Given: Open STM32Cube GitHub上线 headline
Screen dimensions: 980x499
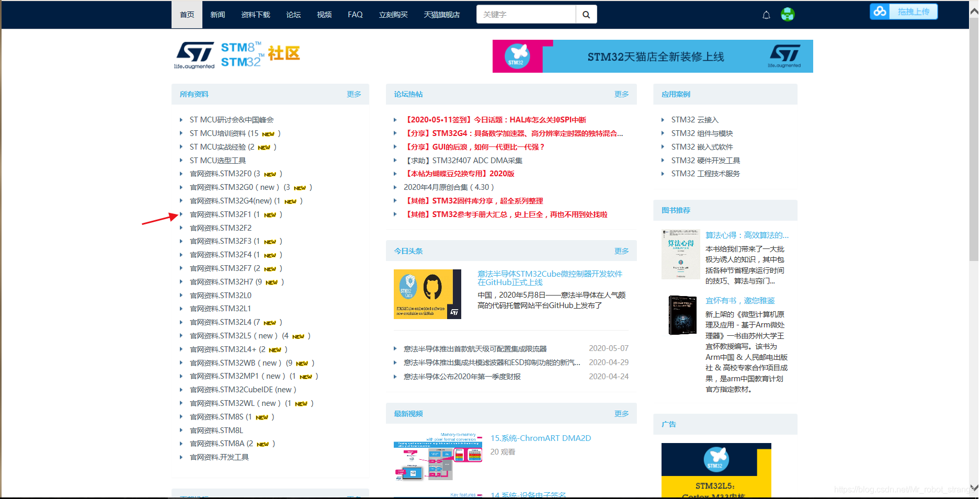Looking at the screenshot, I should tap(550, 278).
